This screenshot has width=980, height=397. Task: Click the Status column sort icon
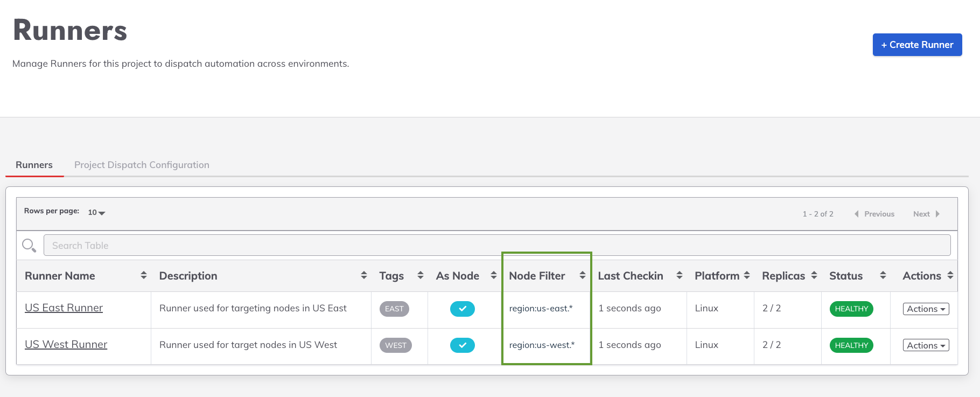(883, 275)
